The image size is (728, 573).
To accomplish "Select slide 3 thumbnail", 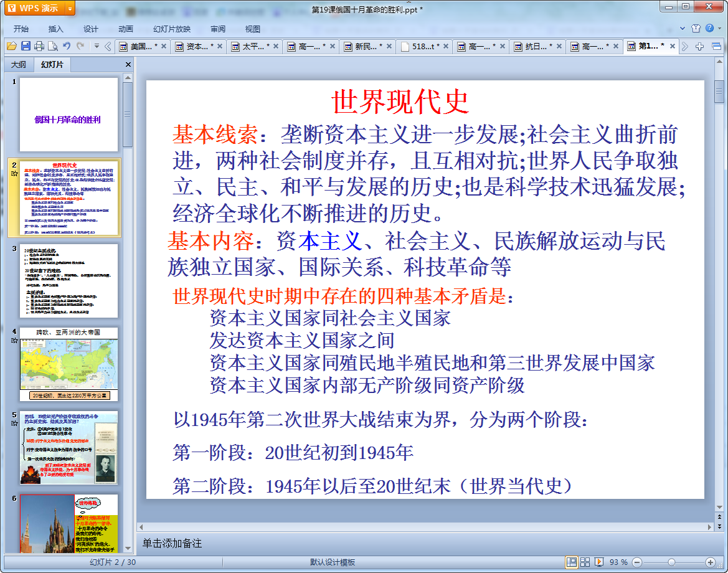I will coord(69,280).
